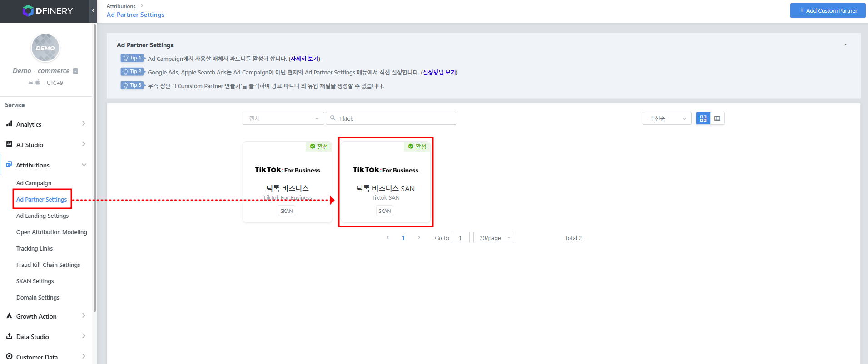Open the 설정방법 보기 link in Tip 2
This screenshot has height=364, width=868.
pos(439,72)
